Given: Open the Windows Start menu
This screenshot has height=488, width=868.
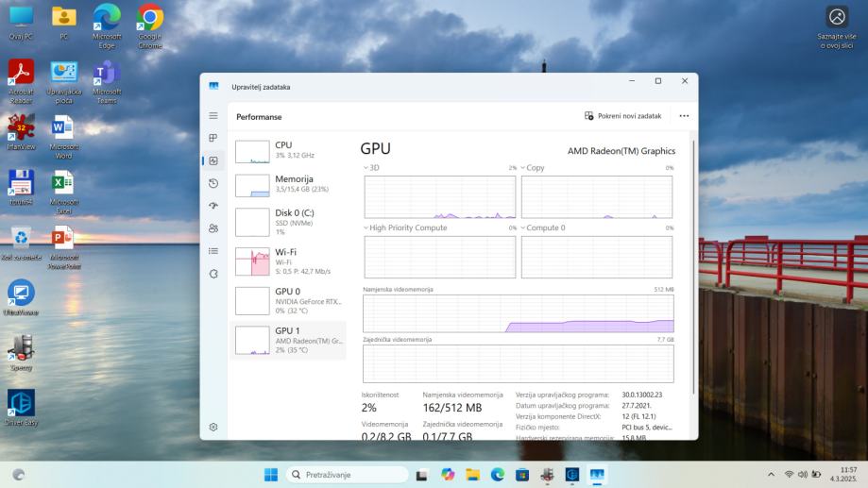Looking at the screenshot, I should [271, 475].
